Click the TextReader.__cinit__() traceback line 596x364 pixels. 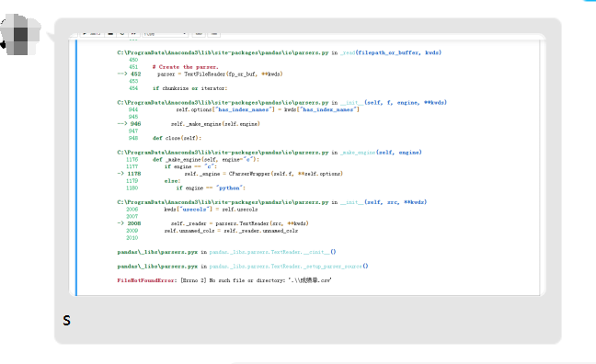[226, 252]
